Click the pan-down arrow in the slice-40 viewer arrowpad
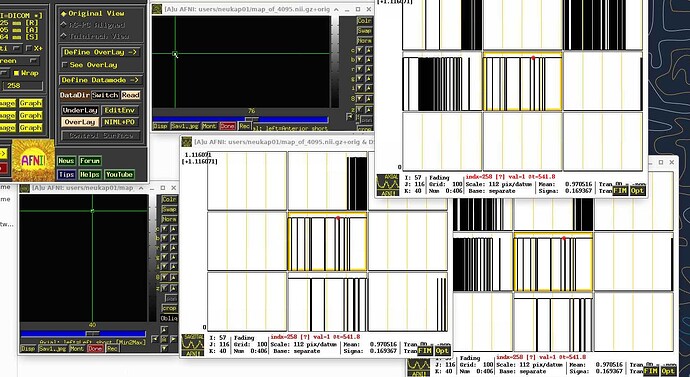This screenshot has height=377, width=690. pos(164,348)
